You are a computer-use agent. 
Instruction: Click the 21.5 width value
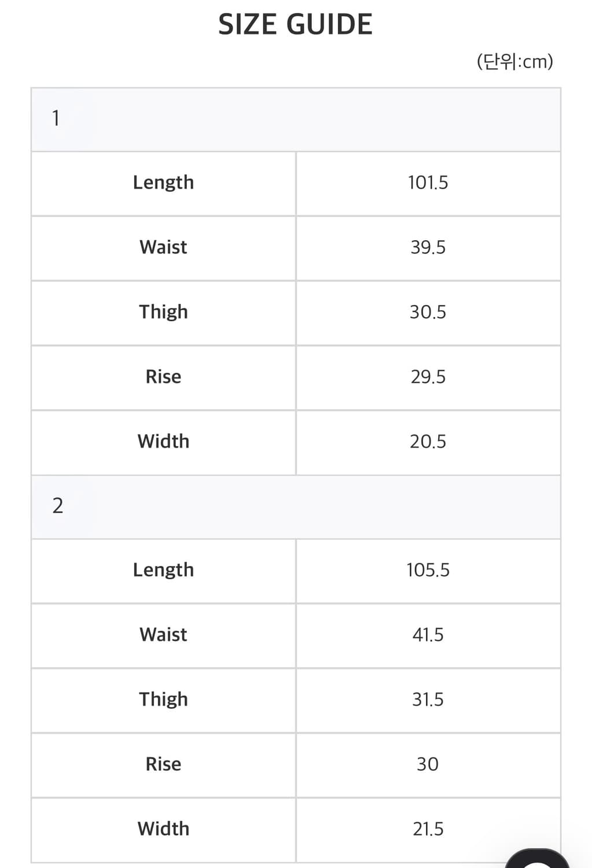pyautogui.click(x=428, y=829)
